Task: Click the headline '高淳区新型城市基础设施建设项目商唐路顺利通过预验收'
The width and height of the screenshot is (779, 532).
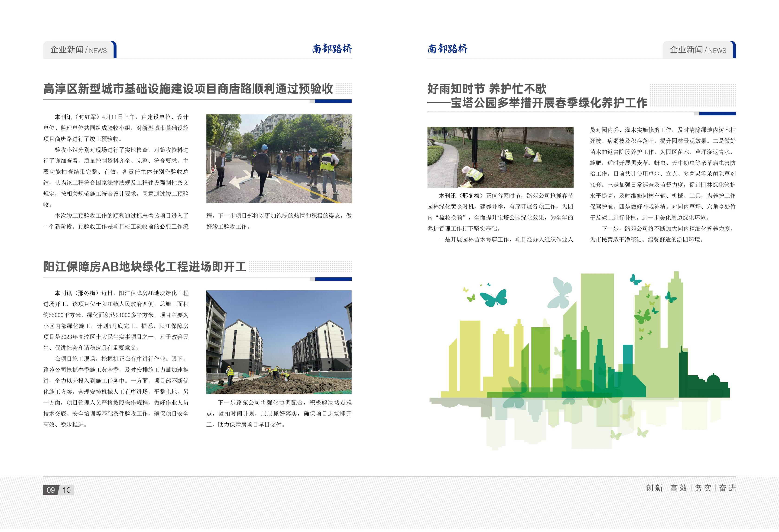Action: click(x=188, y=89)
